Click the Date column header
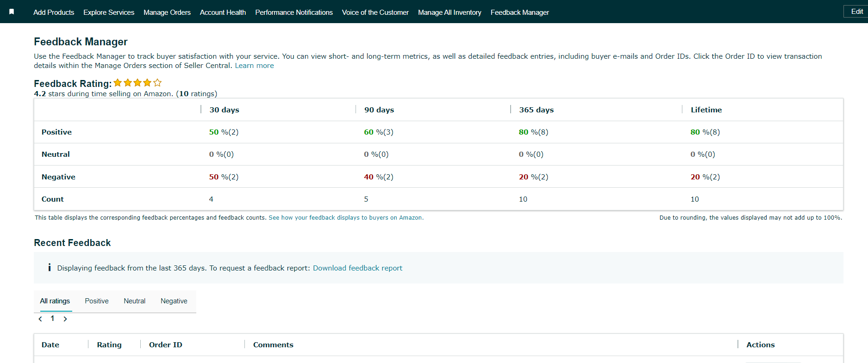Viewport: 868px width, 363px height. pyautogui.click(x=50, y=345)
